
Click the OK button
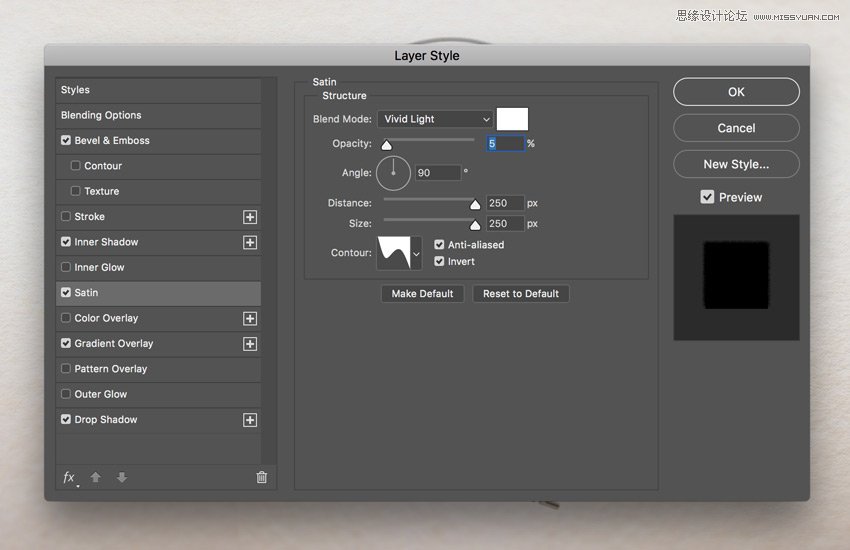coord(736,92)
